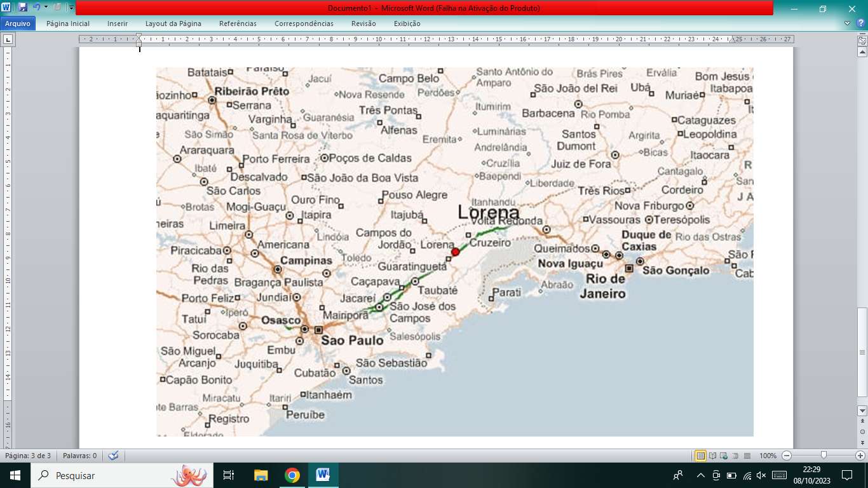Open Customize Quick Access Toolbar dropdown

pyautogui.click(x=71, y=8)
